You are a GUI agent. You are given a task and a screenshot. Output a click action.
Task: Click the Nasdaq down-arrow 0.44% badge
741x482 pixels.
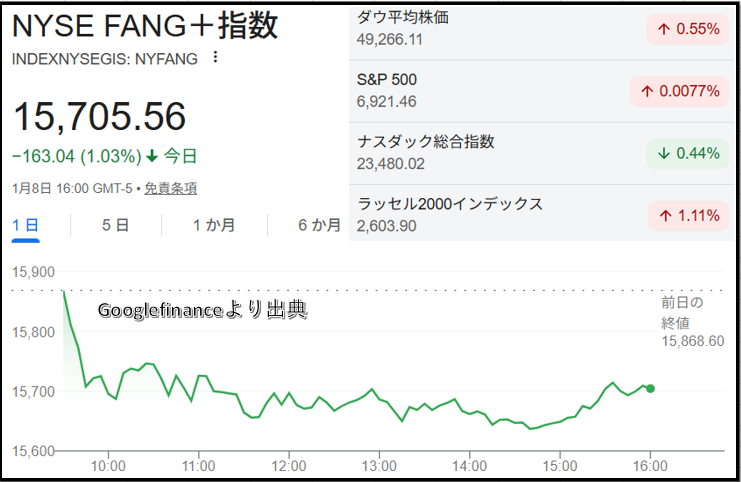click(688, 153)
